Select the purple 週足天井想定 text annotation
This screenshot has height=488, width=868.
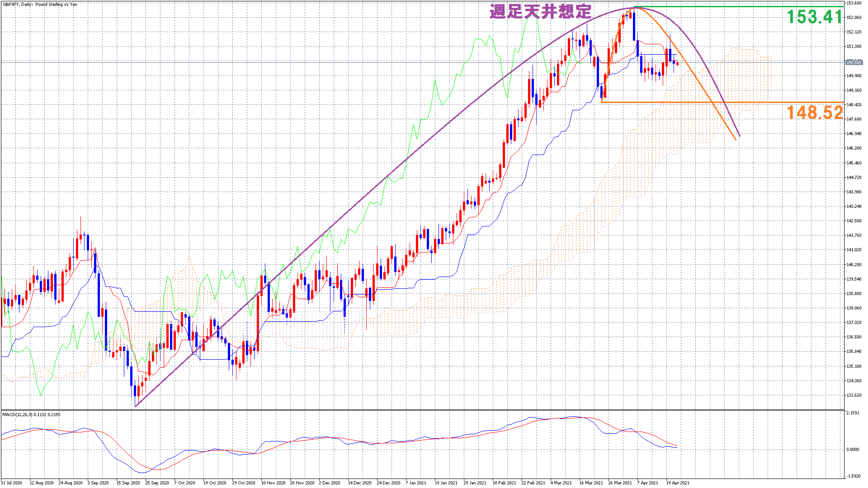coord(541,12)
